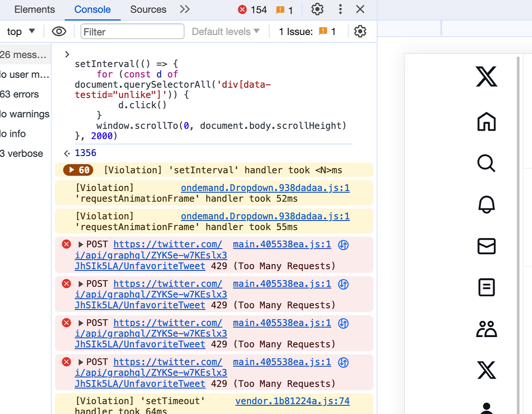Open the Lists icon
The height and width of the screenshot is (414, 532).
(486, 287)
